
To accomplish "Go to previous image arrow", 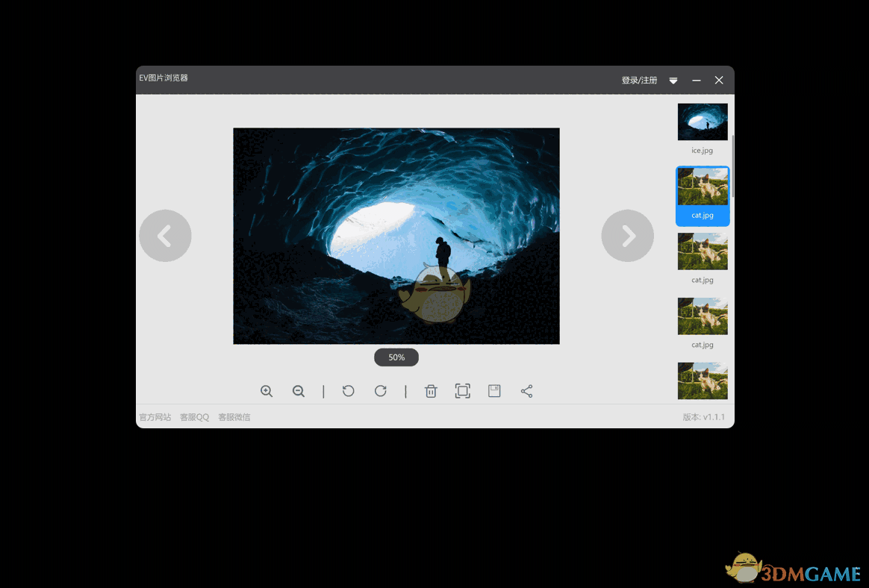I will [x=165, y=236].
